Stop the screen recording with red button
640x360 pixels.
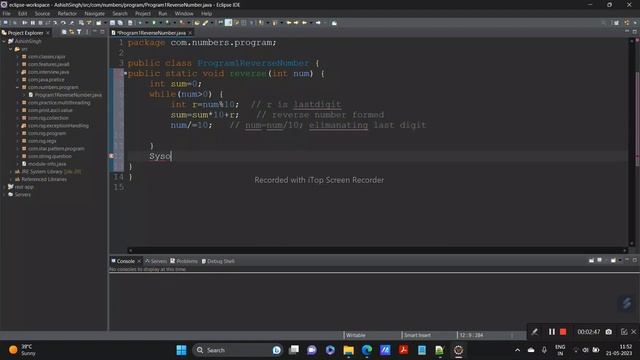563,332
